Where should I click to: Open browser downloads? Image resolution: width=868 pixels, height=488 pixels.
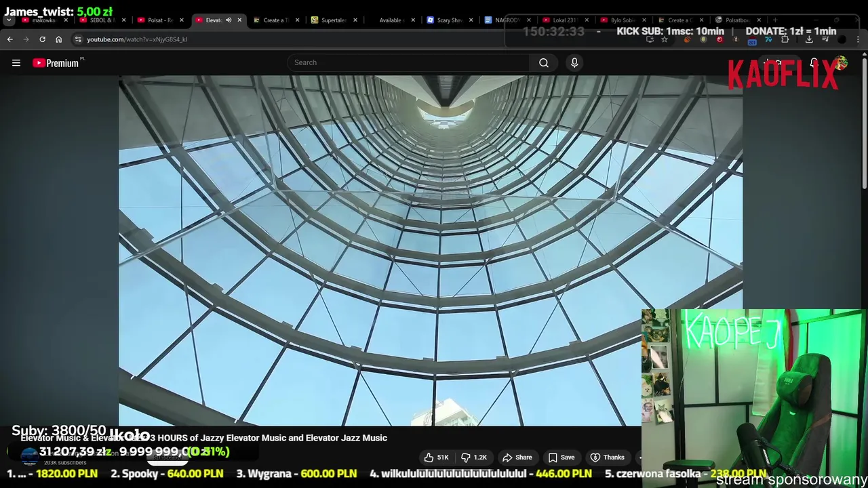[x=809, y=39]
